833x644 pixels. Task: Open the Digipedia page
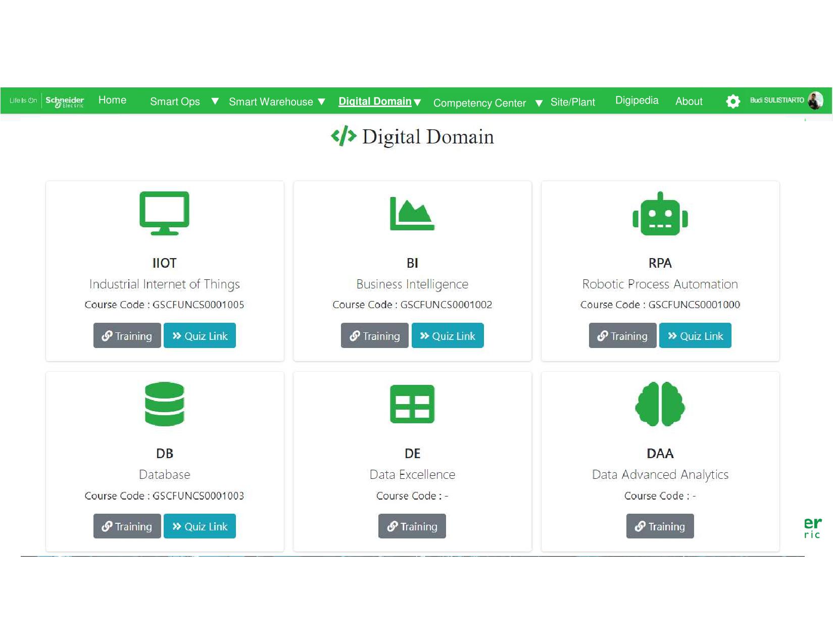pos(636,100)
